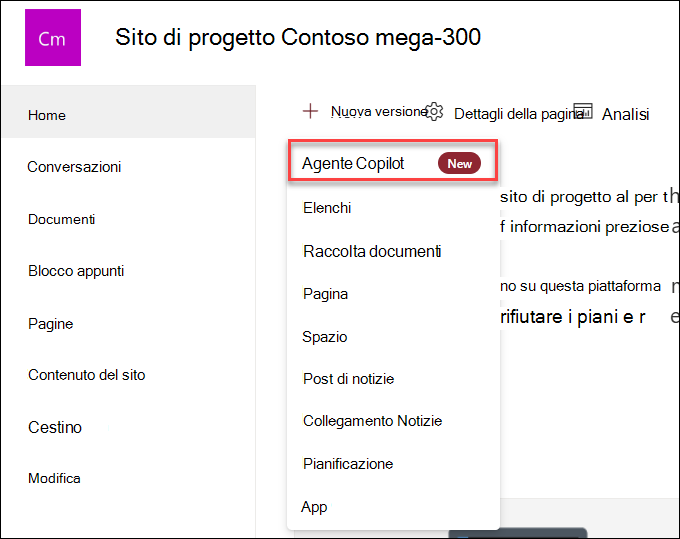Screen dimensions: 680x539
Task: Open Cestino in the left navigation
Action: (55, 427)
